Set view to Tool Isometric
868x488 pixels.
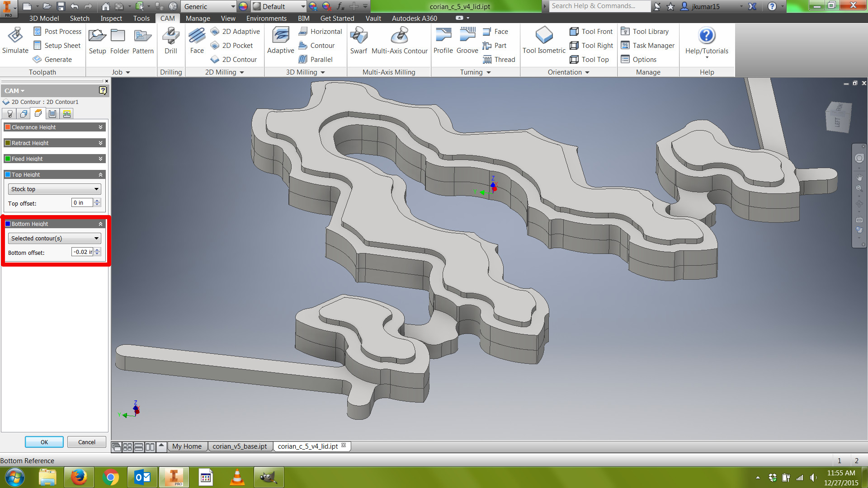click(544, 41)
